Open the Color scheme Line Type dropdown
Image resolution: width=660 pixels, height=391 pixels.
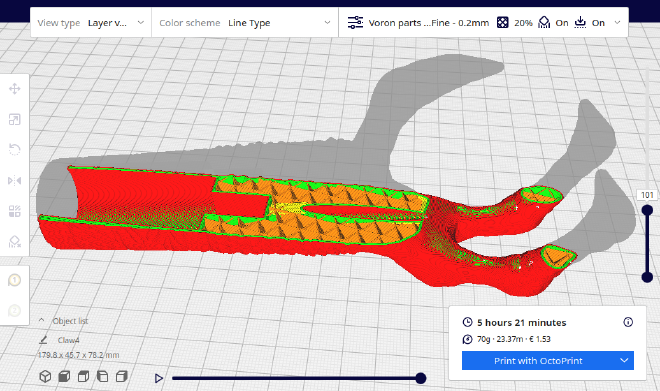coord(245,23)
